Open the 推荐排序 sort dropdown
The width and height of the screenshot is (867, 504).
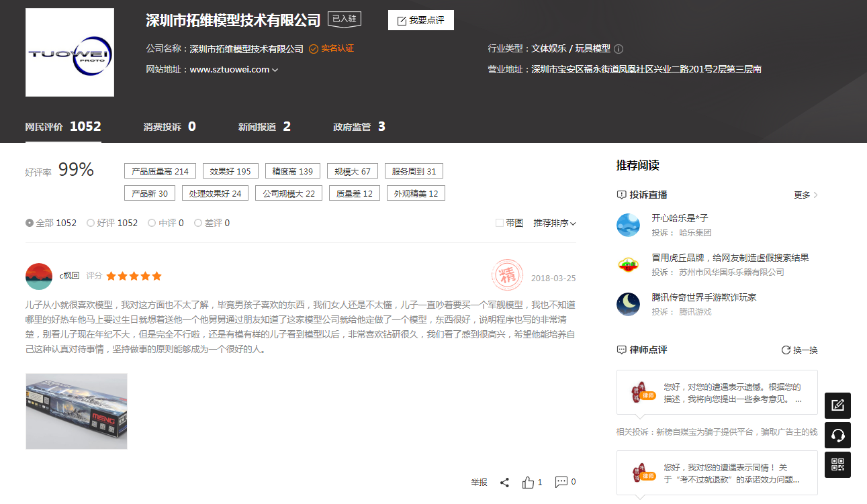553,222
